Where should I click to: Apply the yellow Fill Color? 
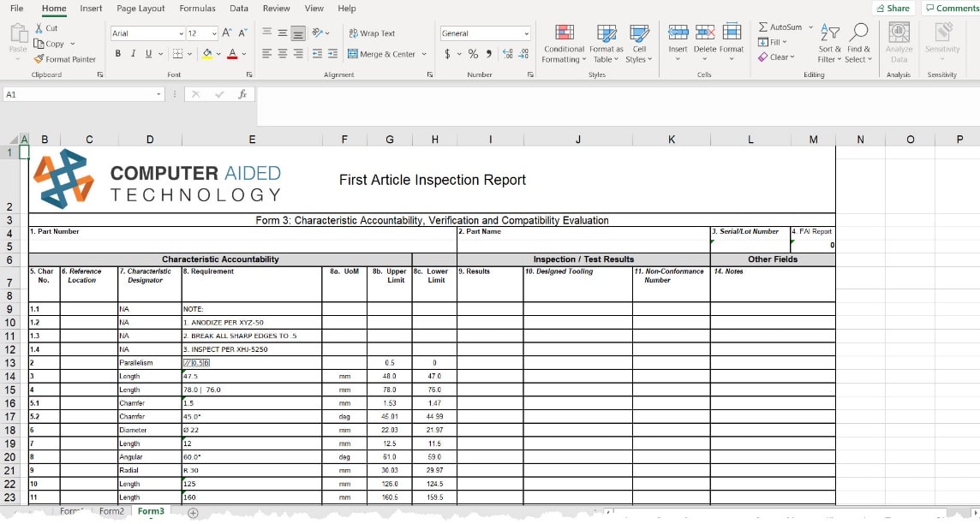[206, 54]
